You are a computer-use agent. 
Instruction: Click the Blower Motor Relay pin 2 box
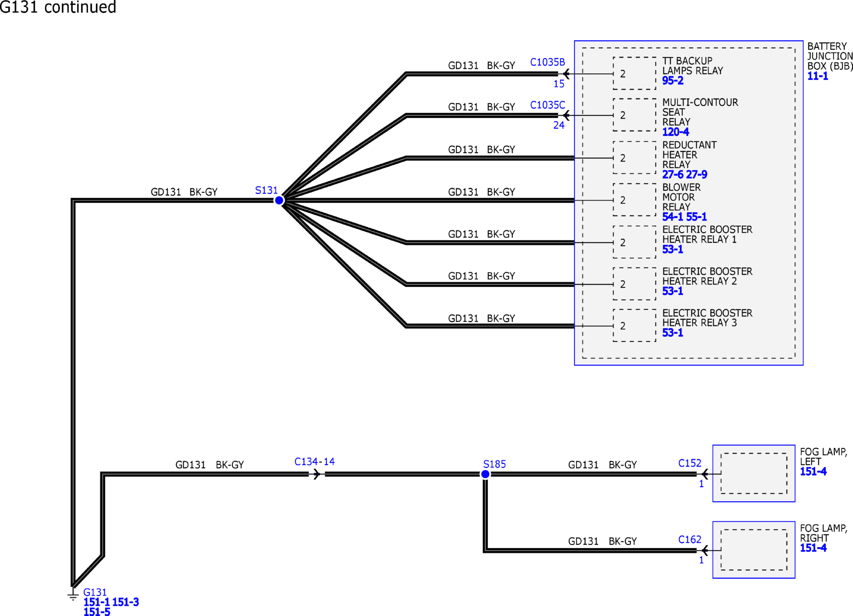click(x=634, y=200)
